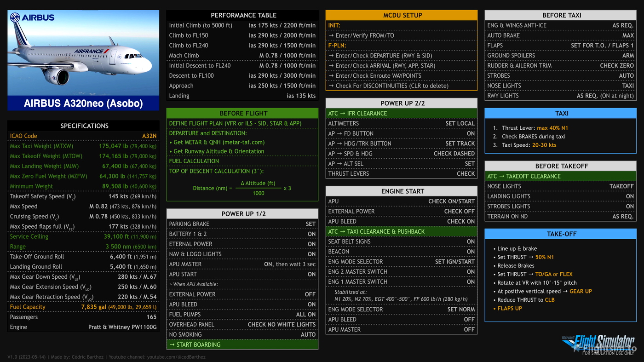Click the 'Fuel Capacity' specification label

coord(28,307)
